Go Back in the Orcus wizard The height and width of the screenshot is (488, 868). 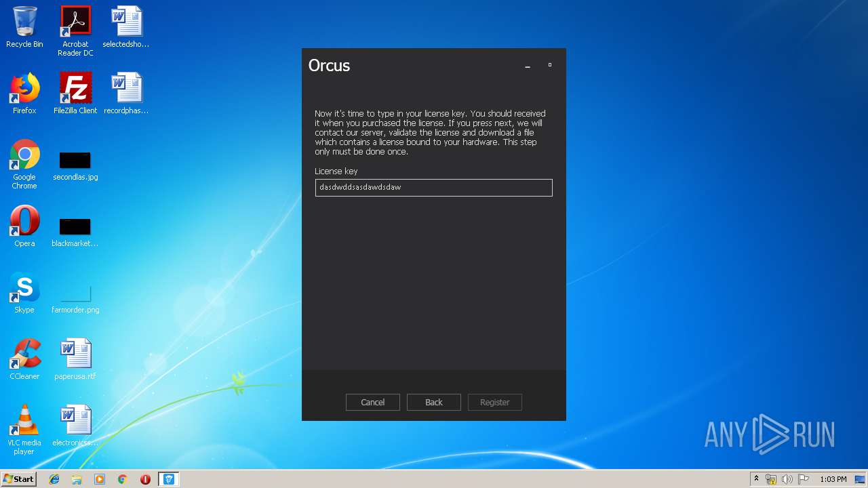[434, 402]
